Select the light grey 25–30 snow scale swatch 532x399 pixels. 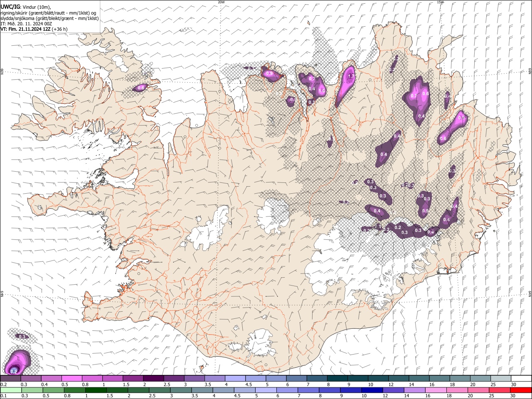tap(501, 378)
